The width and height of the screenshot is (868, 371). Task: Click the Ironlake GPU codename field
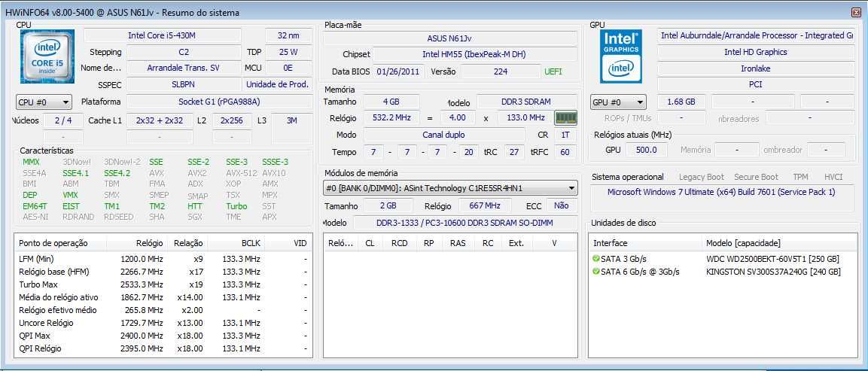pos(756,68)
